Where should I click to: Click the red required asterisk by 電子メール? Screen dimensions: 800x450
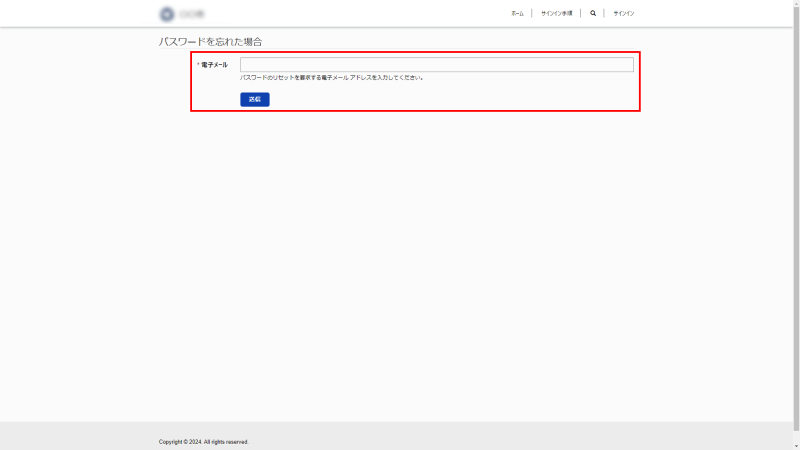(x=197, y=65)
